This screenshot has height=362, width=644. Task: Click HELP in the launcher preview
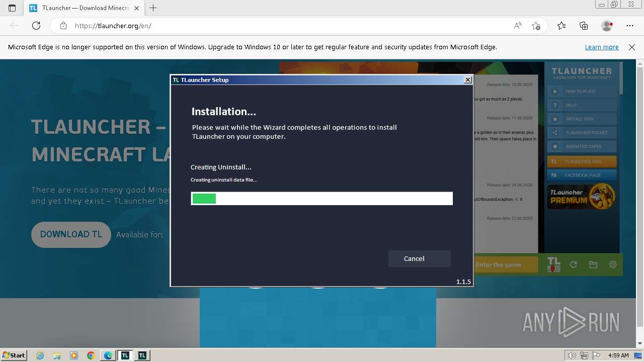click(x=582, y=105)
